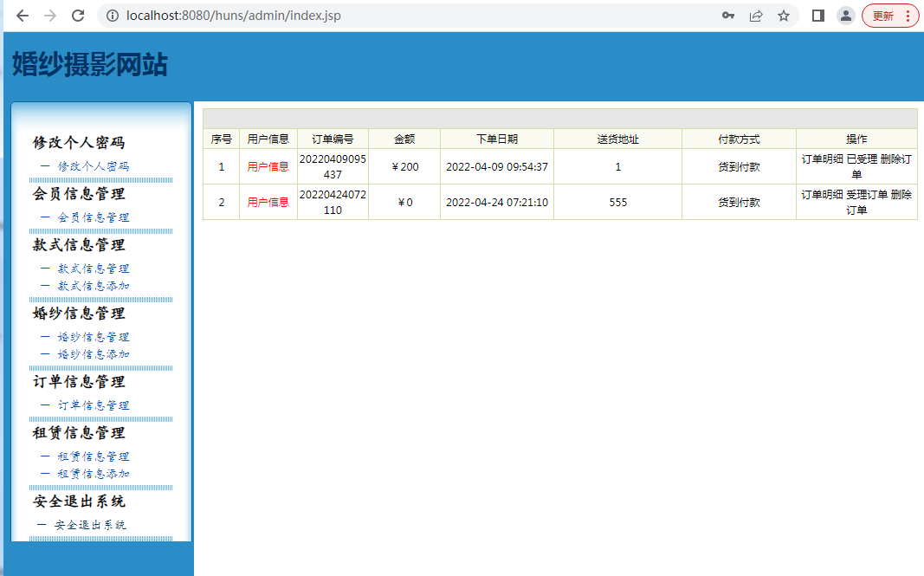View 用户信息 for order 20220409095437
Screen dimensions: 924x576
268,167
